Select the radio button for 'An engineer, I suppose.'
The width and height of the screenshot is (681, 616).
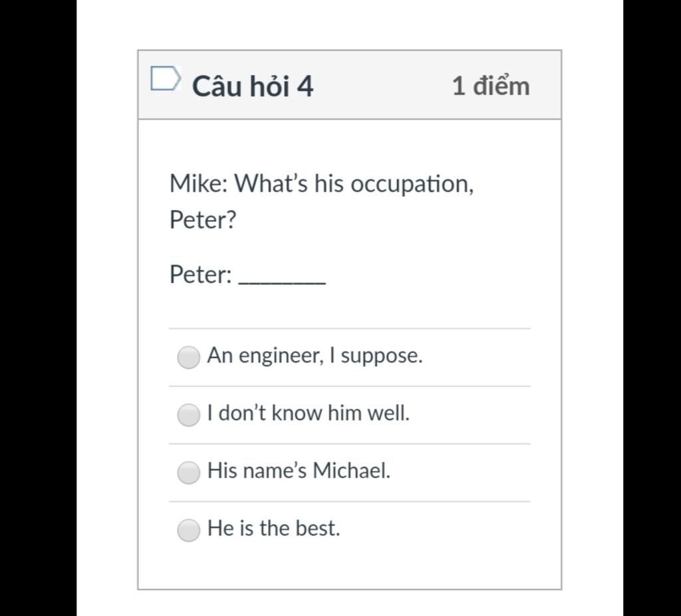188,358
